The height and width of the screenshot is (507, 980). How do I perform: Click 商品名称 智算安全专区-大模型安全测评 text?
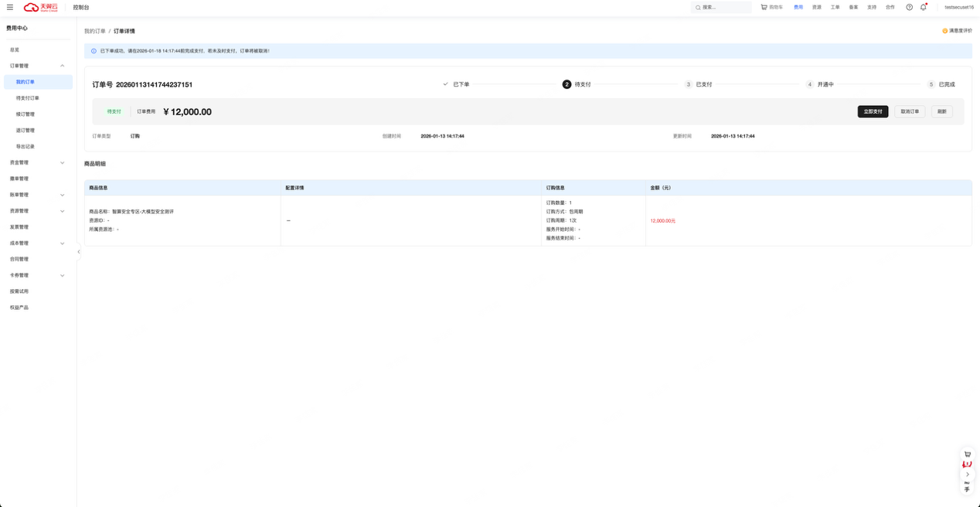pos(131,211)
